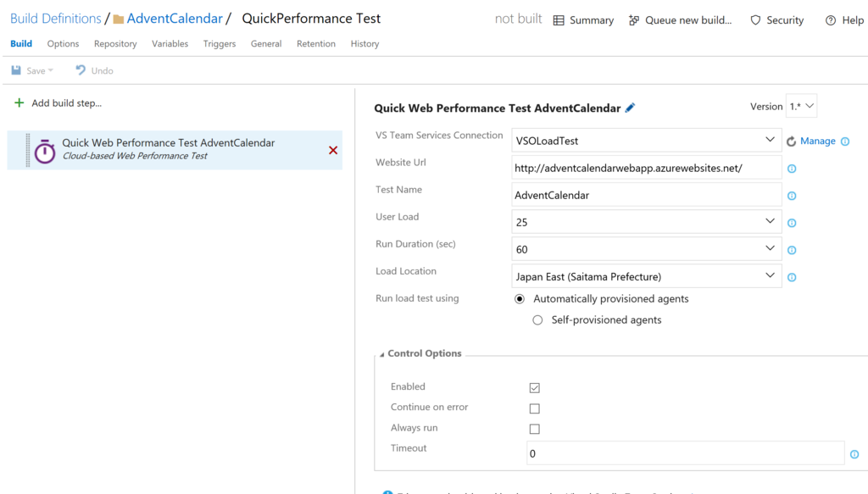This screenshot has width=868, height=494.
Task: Click the pencil edit icon beside step title
Action: (630, 108)
